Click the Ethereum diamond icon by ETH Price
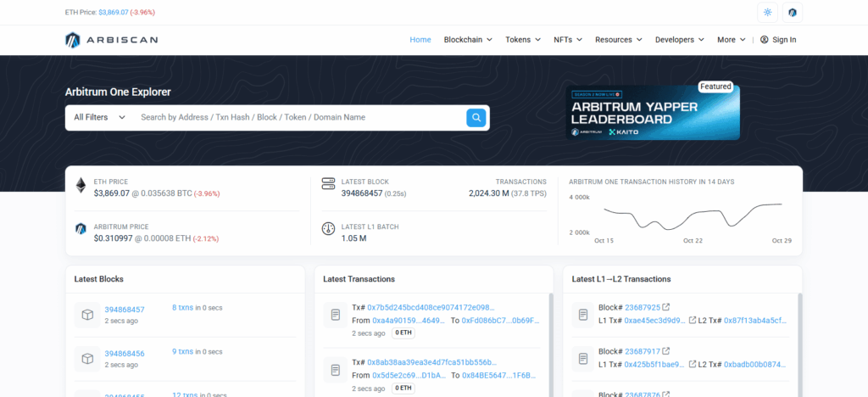Screen dimensions: 868x397 [81, 186]
